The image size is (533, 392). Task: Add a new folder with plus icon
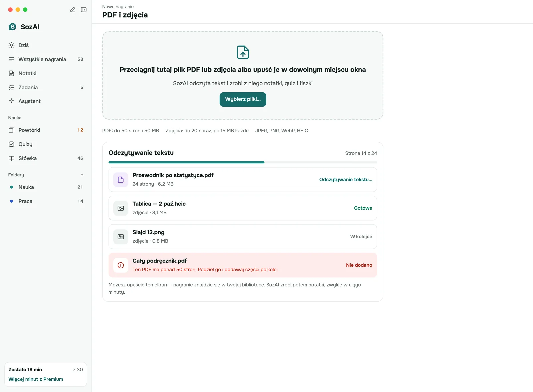(x=82, y=175)
